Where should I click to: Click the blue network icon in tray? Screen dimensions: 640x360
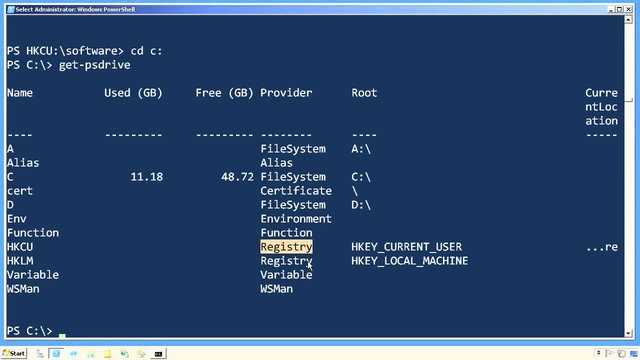point(634,354)
